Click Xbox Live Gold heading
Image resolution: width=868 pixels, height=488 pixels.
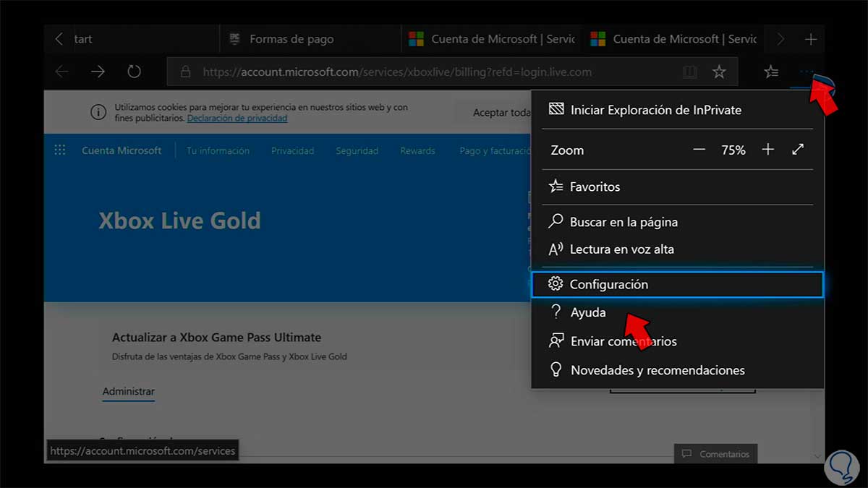(x=179, y=221)
